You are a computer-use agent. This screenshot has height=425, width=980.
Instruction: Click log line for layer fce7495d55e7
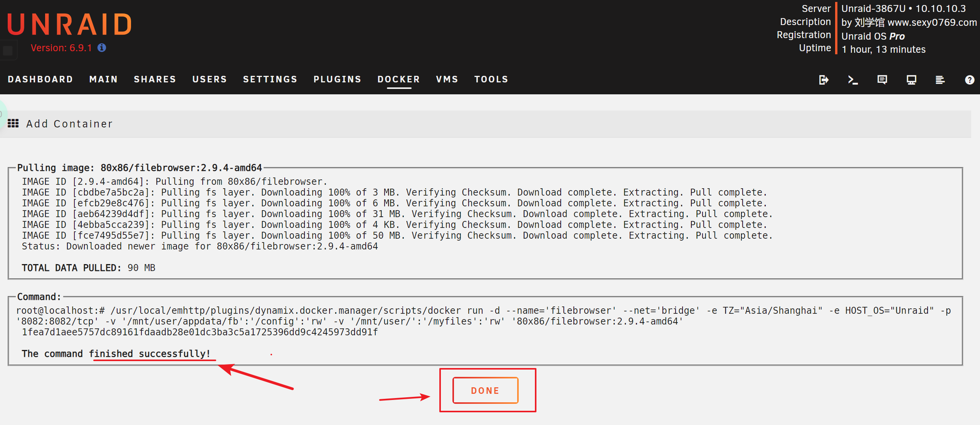(x=397, y=235)
